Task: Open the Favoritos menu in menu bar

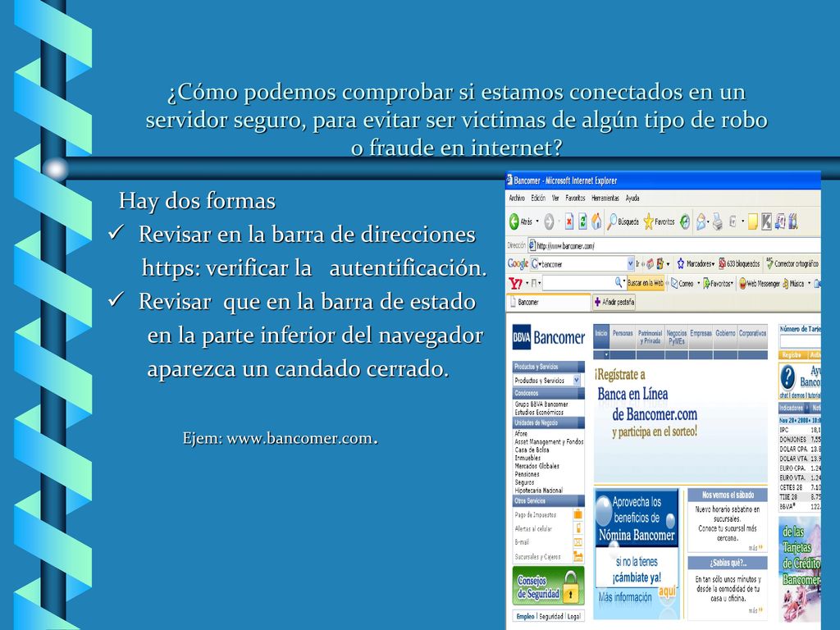Action: (x=575, y=199)
